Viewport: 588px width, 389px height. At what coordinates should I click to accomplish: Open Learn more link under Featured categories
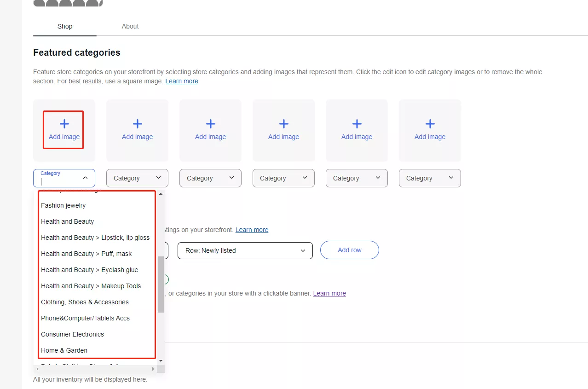click(x=182, y=81)
